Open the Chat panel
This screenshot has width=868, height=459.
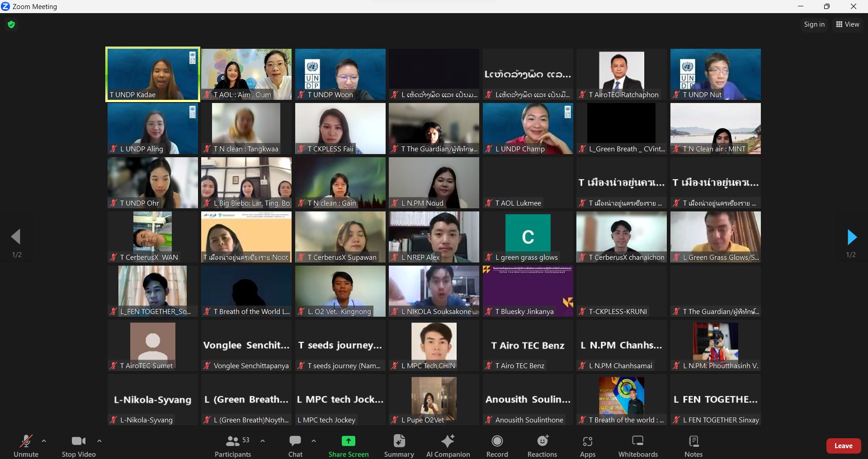[x=295, y=441]
